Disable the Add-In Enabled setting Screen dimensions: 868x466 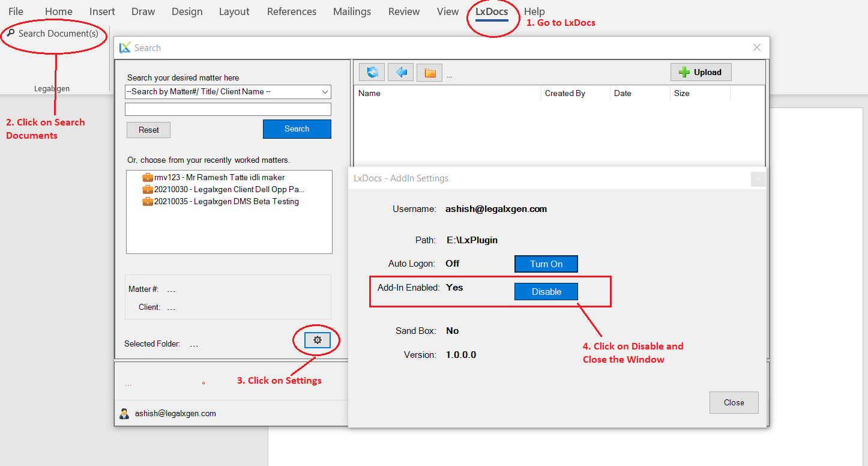pos(546,292)
